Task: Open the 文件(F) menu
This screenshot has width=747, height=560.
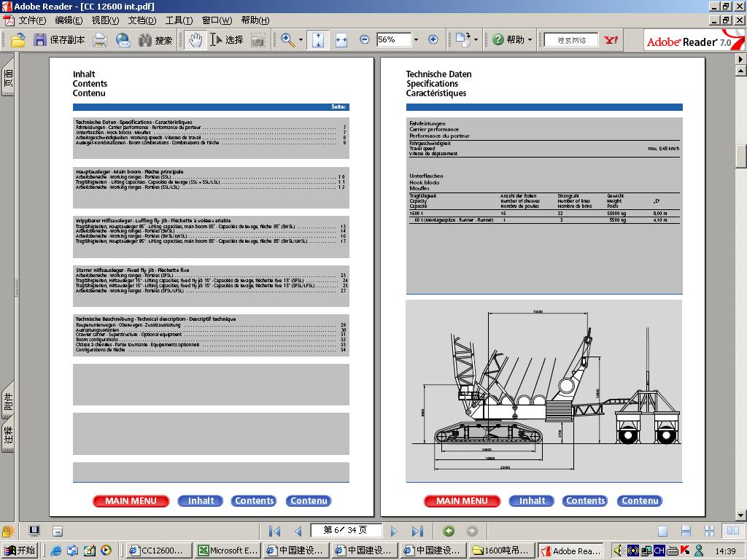Action: (32, 20)
